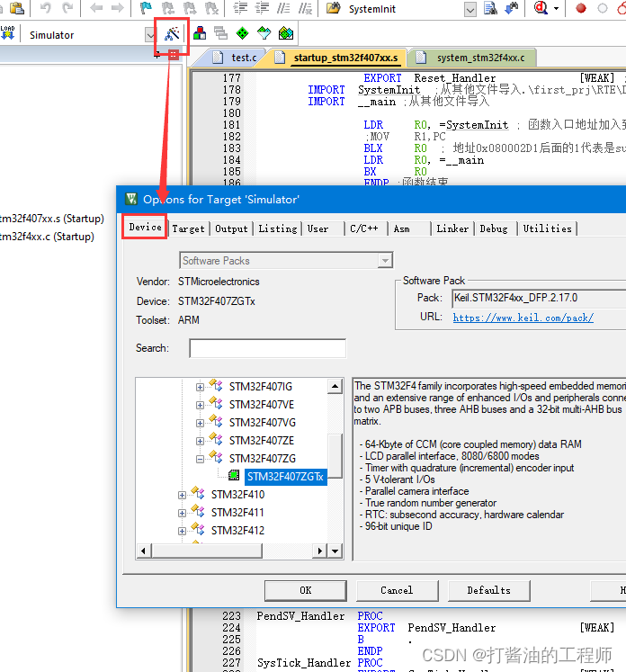The height and width of the screenshot is (672, 626).
Task: Switch editor to system_stm32f4xx.c tab
Action: [471, 58]
